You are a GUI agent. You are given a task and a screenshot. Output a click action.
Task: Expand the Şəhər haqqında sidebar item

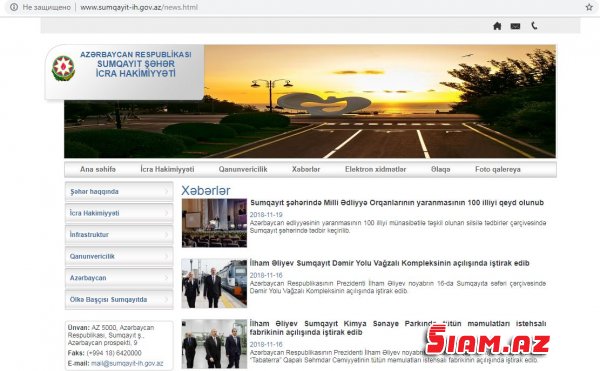119,191
